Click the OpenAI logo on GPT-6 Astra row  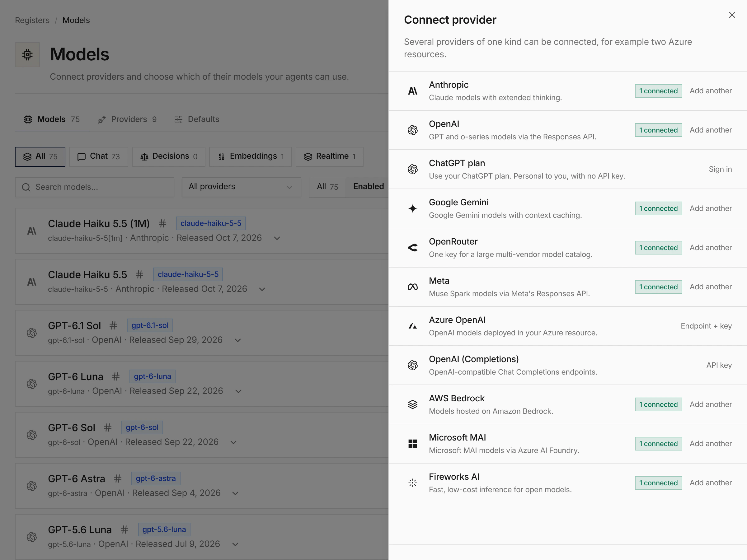point(31,486)
